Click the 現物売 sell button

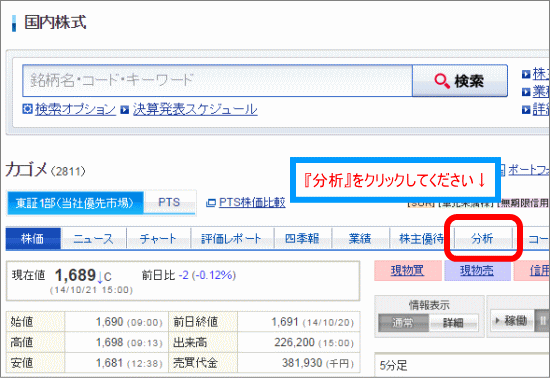click(477, 270)
